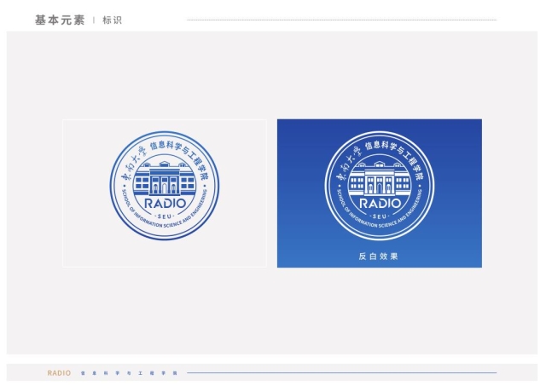Select the white building illustration on blue background
Viewport: 546px width, 392px height.
click(380, 179)
